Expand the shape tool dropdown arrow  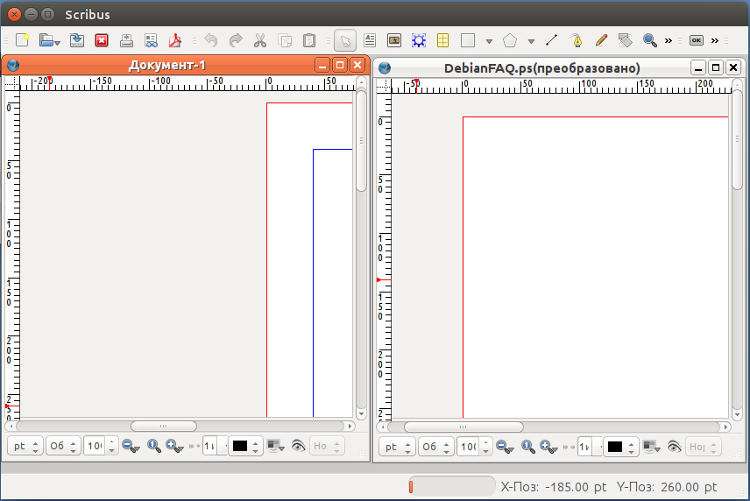pos(489,42)
